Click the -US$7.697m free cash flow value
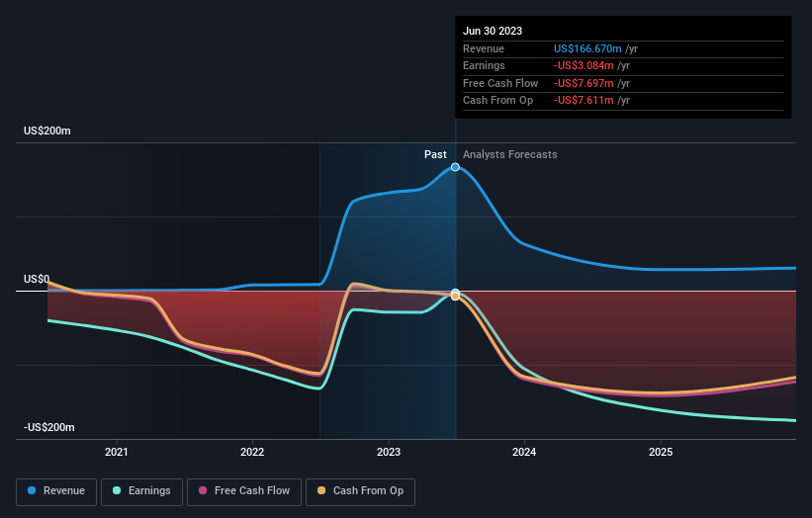 584,83
